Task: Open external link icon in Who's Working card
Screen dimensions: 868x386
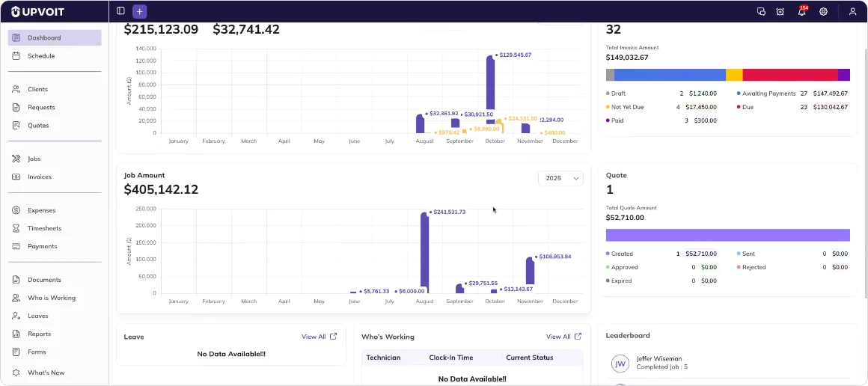Action: tap(578, 336)
